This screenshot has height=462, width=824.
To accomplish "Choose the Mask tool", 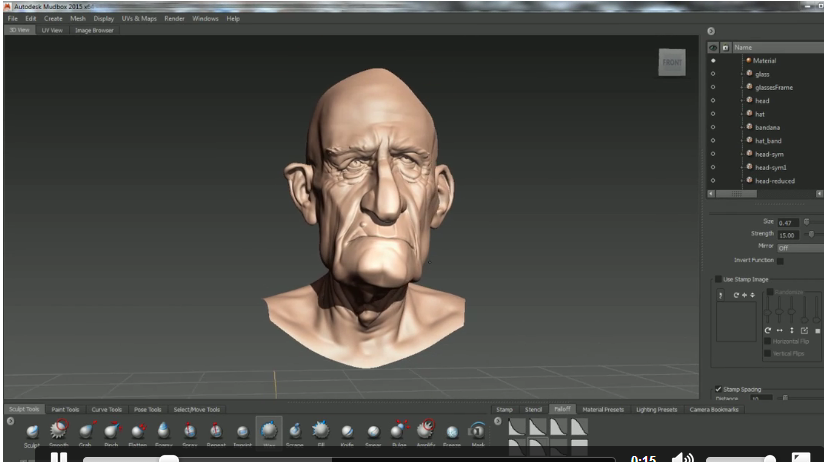I will coord(478,430).
